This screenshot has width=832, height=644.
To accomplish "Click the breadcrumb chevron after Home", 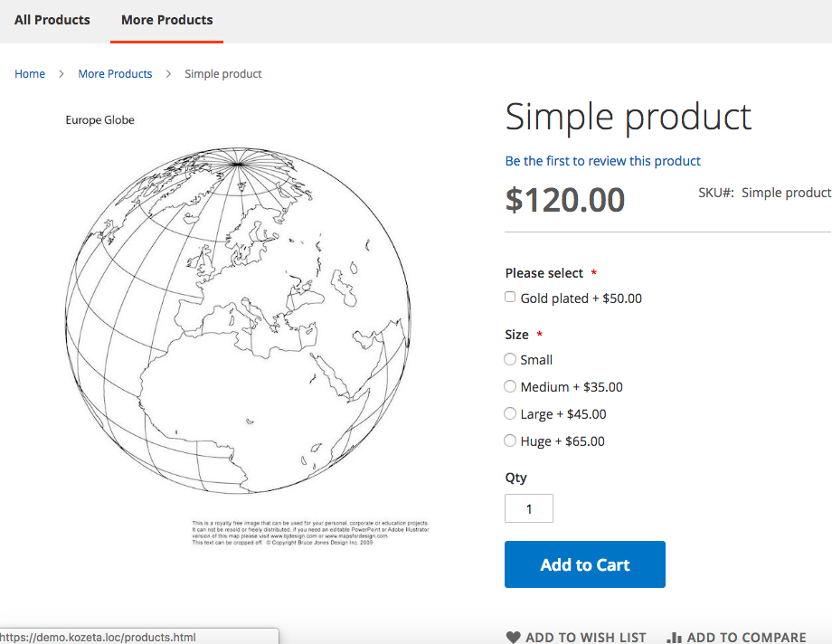I will click(x=61, y=74).
